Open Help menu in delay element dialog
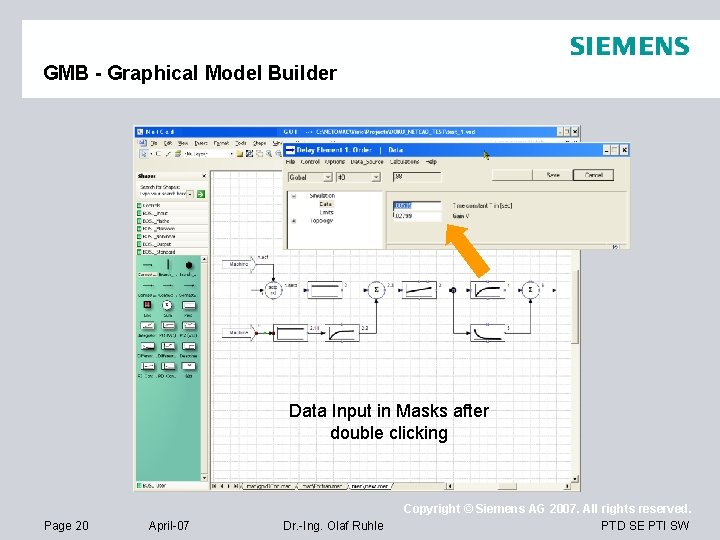Screen dimensions: 720x540 point(431,162)
